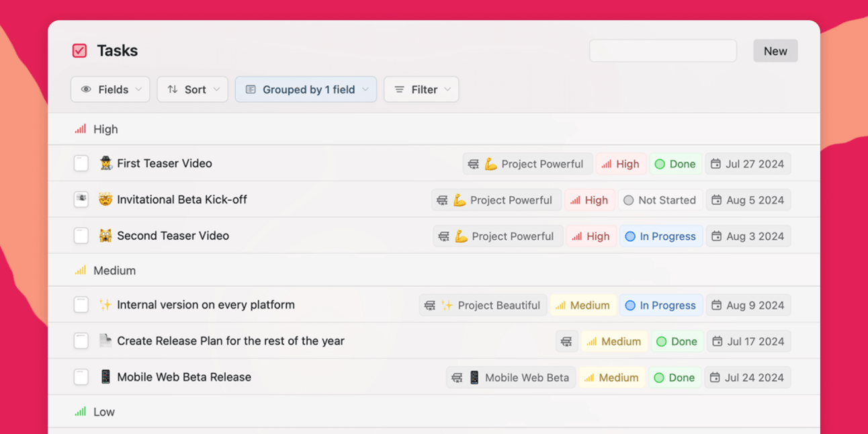Click the red Tasks checkmark icon

(x=79, y=51)
